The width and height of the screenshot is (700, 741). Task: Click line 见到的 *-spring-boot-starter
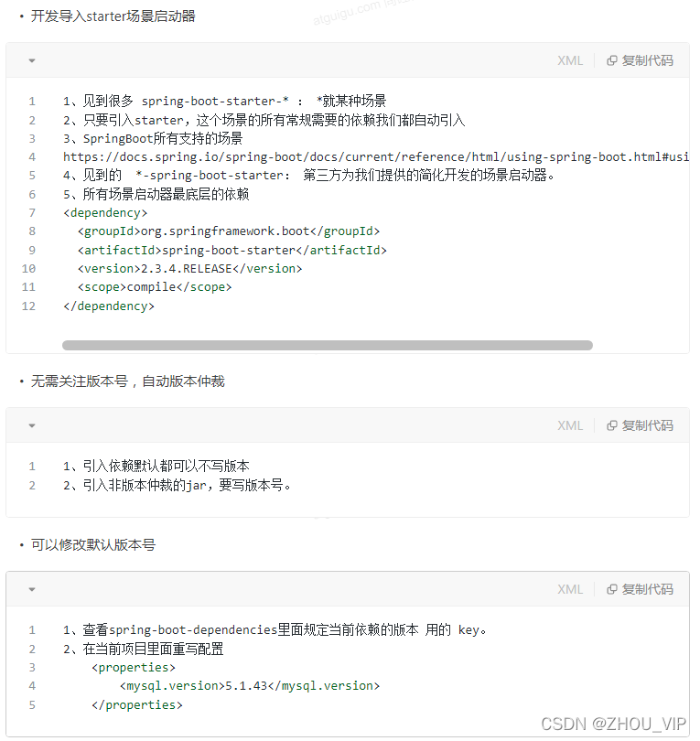(x=308, y=176)
